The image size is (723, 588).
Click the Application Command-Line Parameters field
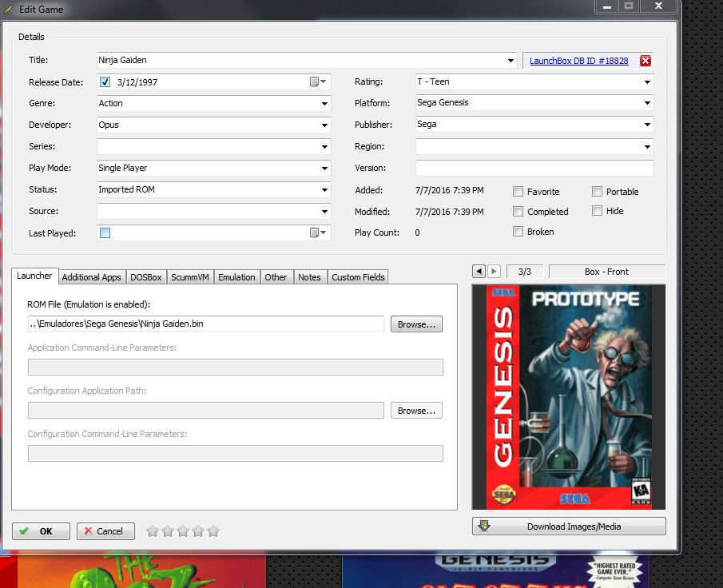point(235,367)
